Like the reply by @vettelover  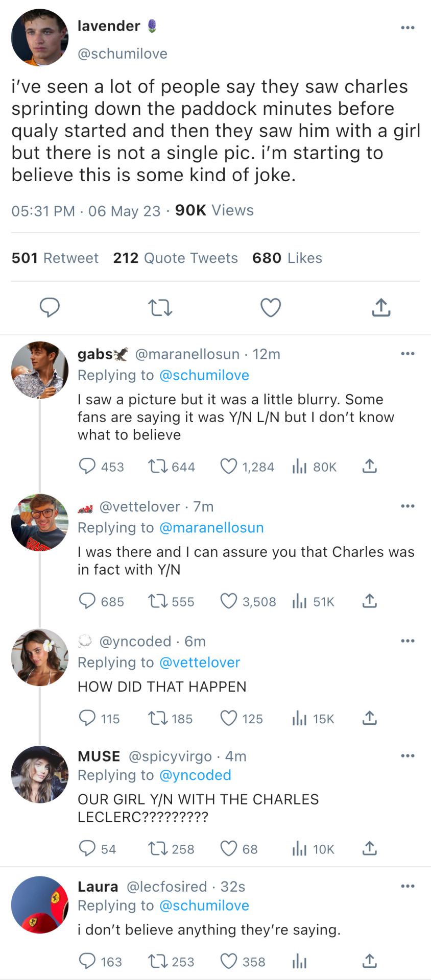click(x=229, y=601)
